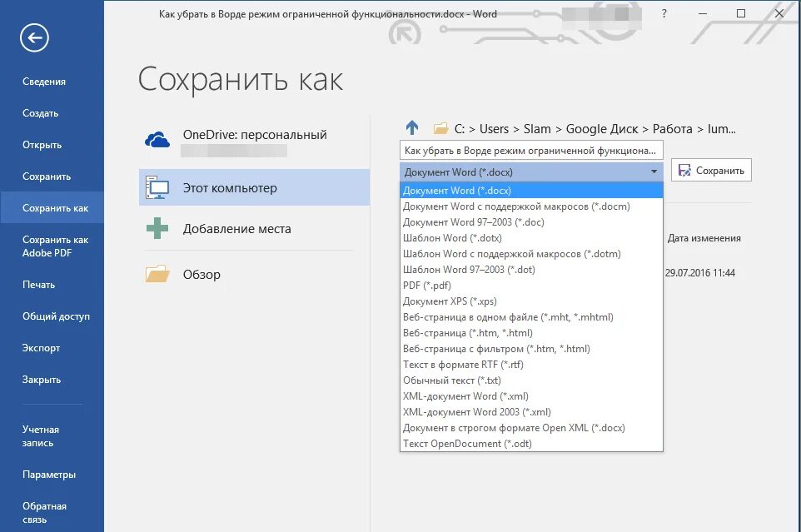Click Работа in the breadcrumb path

click(x=672, y=129)
